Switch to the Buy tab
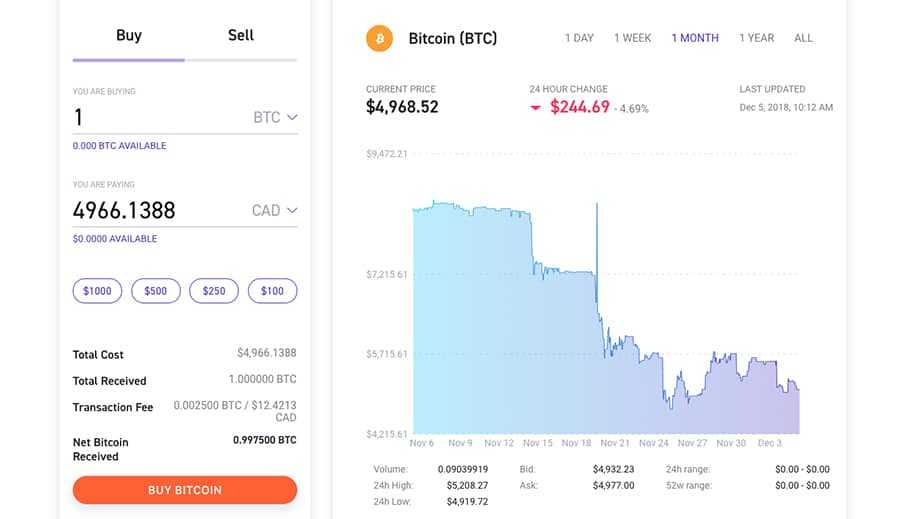The height and width of the screenshot is (519, 900). click(x=129, y=36)
